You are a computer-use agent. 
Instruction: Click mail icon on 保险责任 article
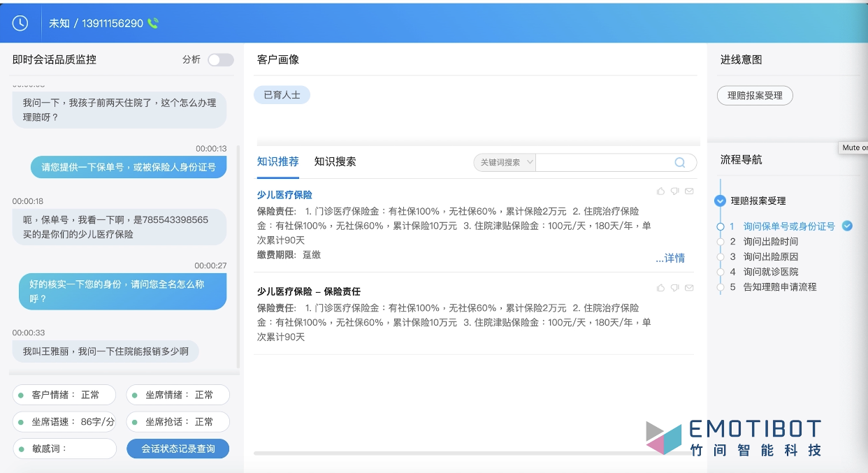(689, 288)
